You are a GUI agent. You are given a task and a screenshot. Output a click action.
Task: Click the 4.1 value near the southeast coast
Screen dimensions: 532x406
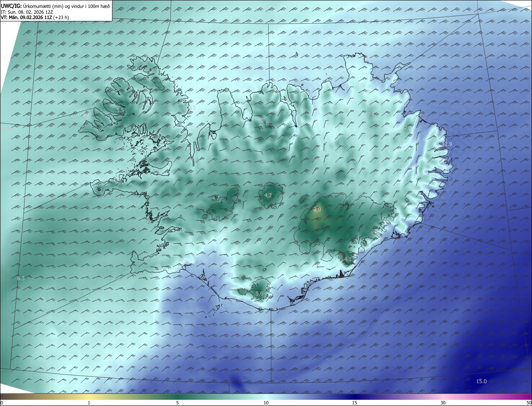click(x=348, y=259)
